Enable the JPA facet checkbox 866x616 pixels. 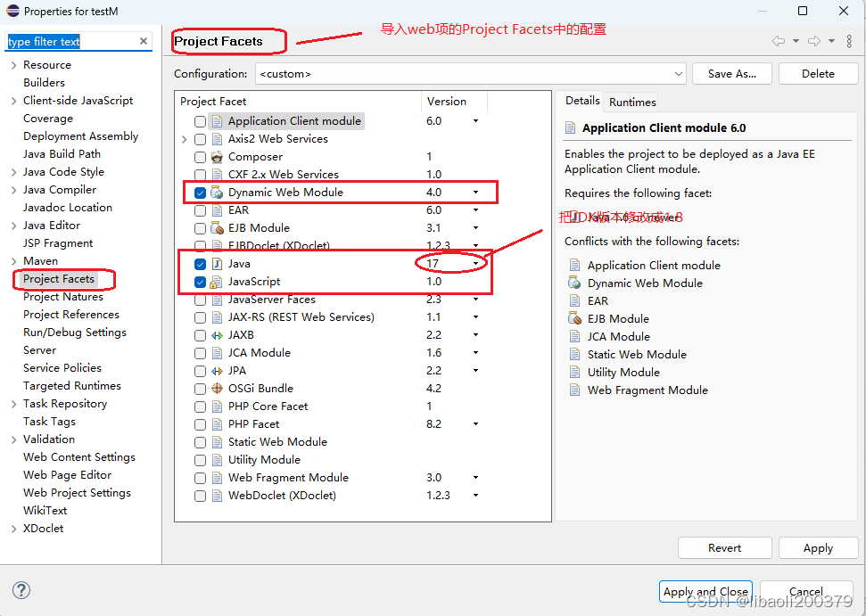point(200,370)
